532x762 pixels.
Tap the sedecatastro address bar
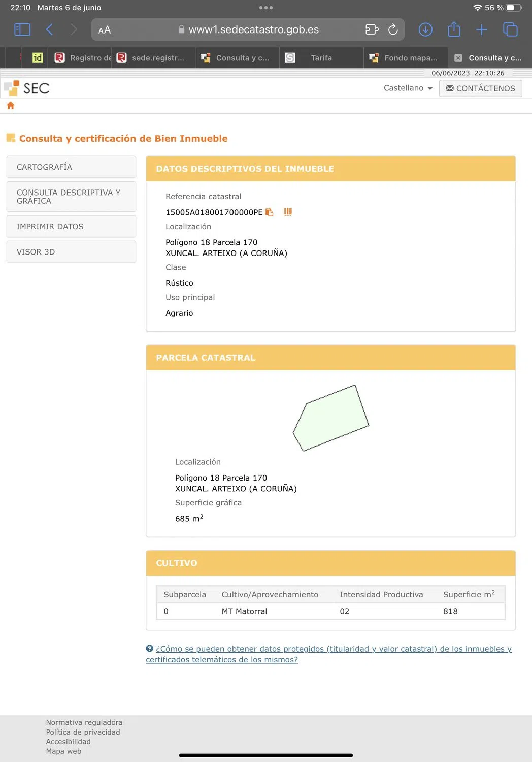click(x=253, y=29)
